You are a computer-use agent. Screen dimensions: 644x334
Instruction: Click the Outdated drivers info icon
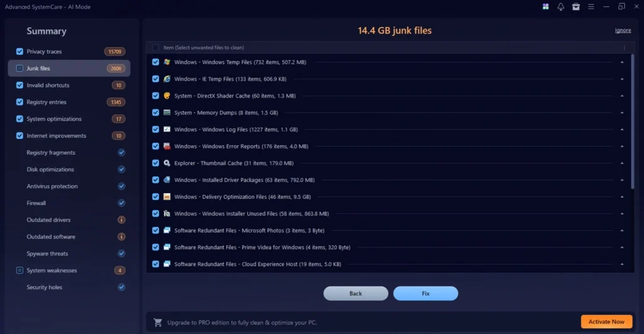tap(121, 220)
